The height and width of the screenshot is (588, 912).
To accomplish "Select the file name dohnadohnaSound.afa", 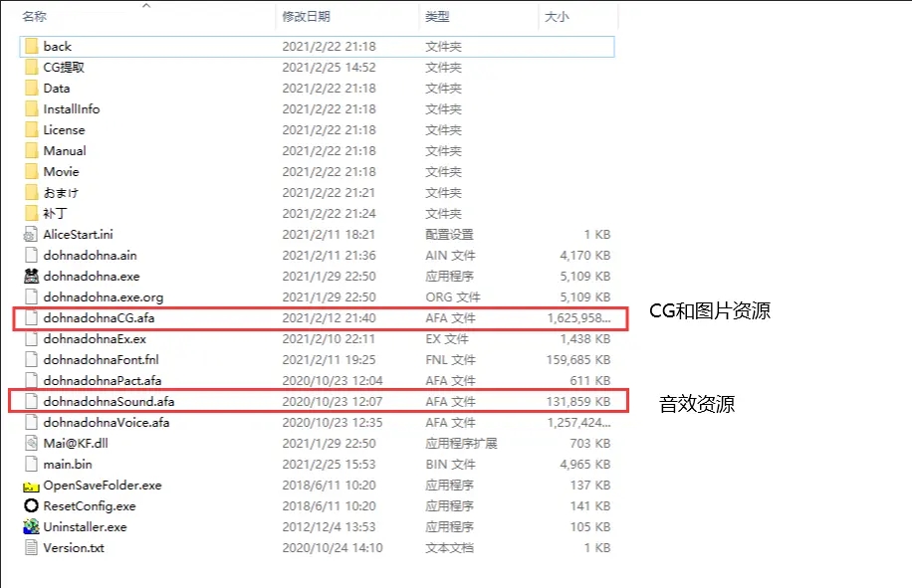I will point(109,402).
